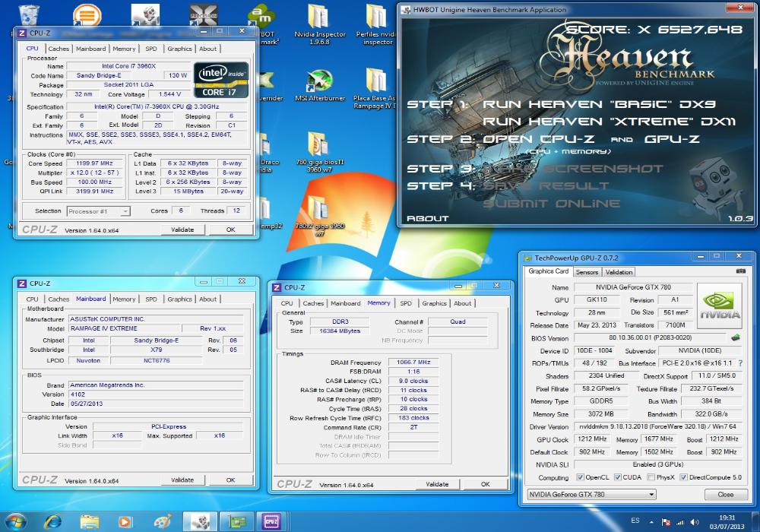Switch to the HWBOT Heaven taskbar button
This screenshot has width=760, height=532.
coord(200,521)
